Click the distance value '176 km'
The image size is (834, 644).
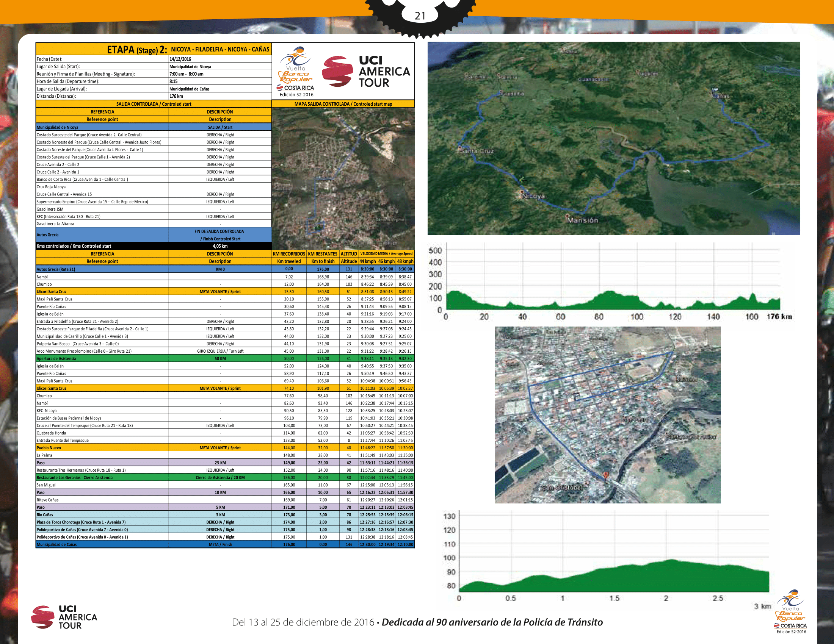(x=176, y=96)
